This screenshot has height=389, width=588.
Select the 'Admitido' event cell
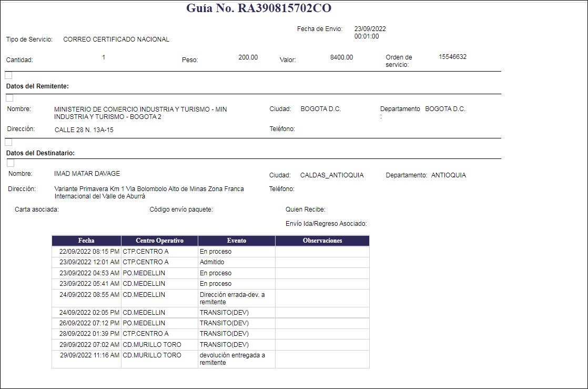click(212, 262)
